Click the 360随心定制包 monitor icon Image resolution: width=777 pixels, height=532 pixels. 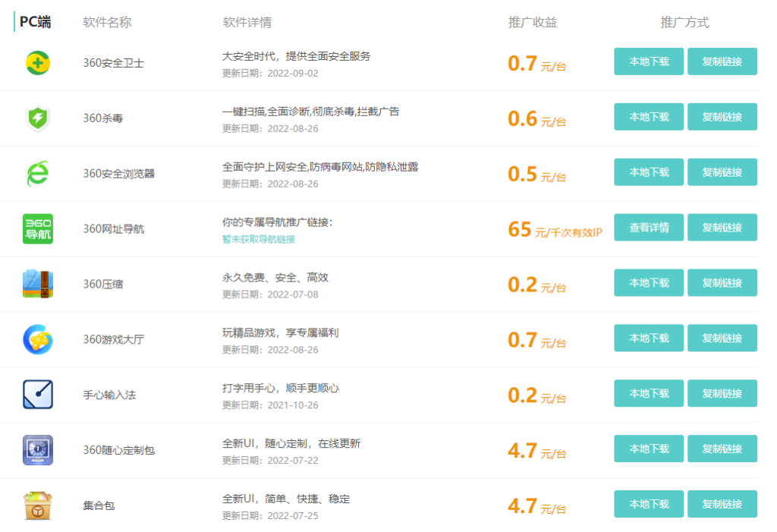click(38, 450)
